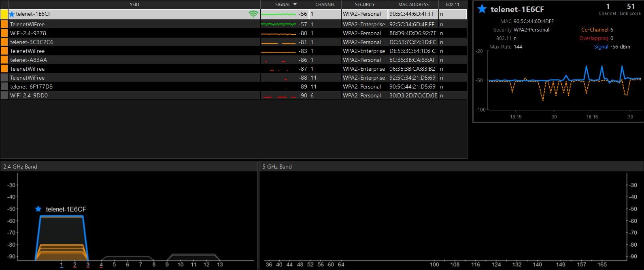The width and height of the screenshot is (644, 270).
Task: Sort networks by SSID column header
Action: [134, 4]
